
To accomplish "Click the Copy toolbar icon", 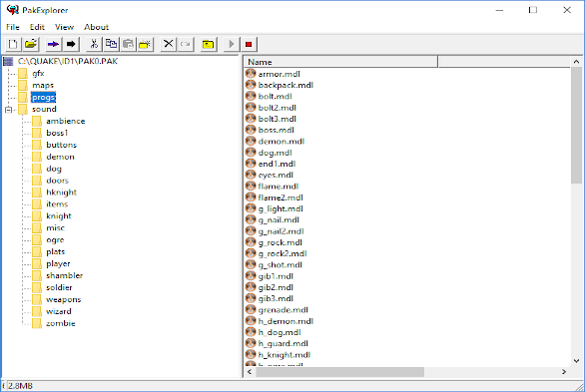I will coord(111,44).
